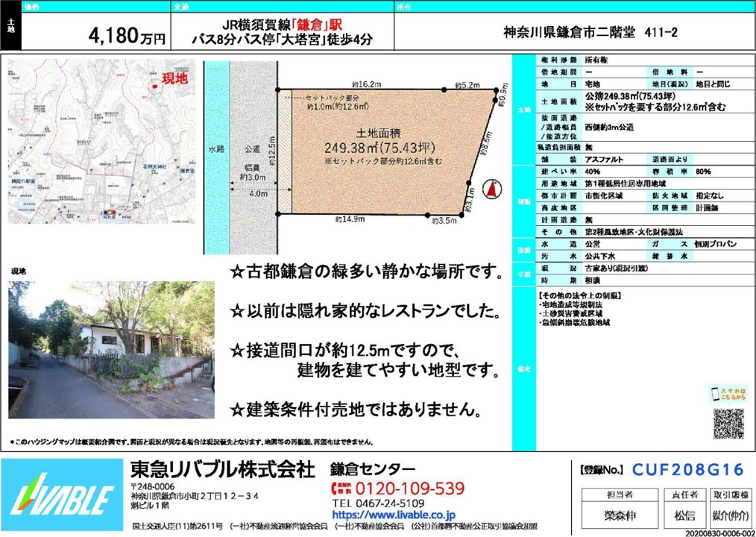The image size is (756, 537).
Task: Click the red north arrow compass symbol
Action: 491,191
